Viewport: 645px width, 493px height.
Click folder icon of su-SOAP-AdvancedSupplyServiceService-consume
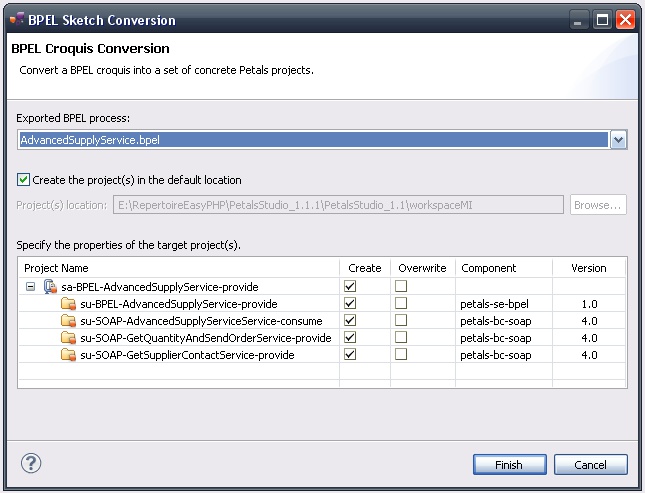[x=68, y=321]
